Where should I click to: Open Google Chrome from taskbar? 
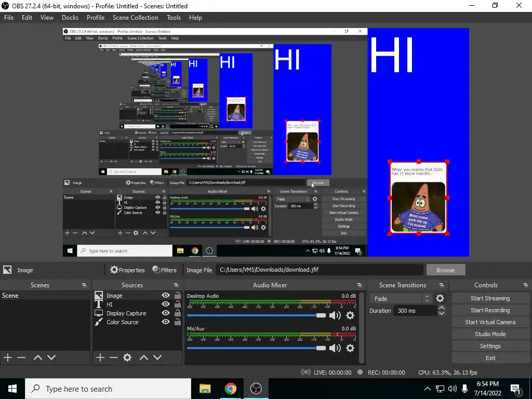(x=230, y=389)
